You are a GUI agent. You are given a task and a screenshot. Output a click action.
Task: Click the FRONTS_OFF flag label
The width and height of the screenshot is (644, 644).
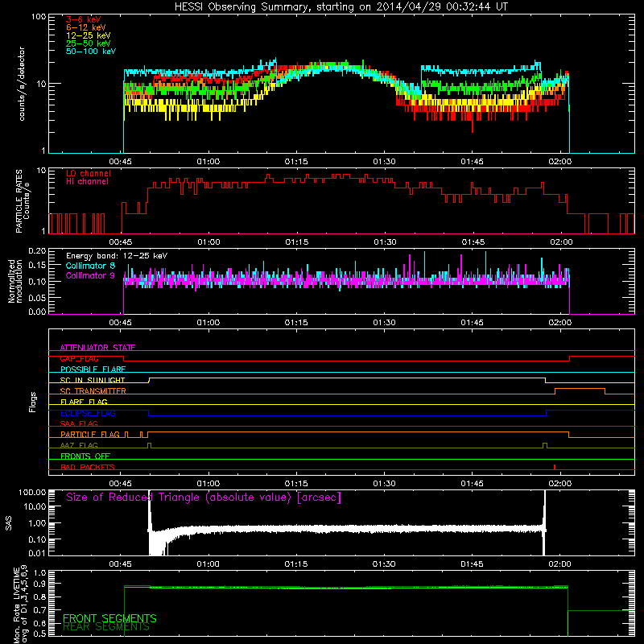85,456
